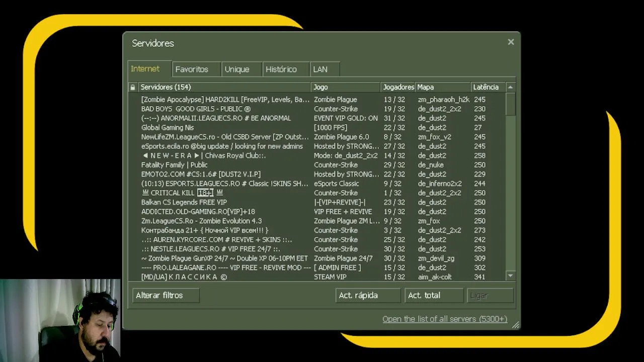Screen dimensions: 644x362
Task: Click the eSports Classic game cell
Action: coord(337,184)
